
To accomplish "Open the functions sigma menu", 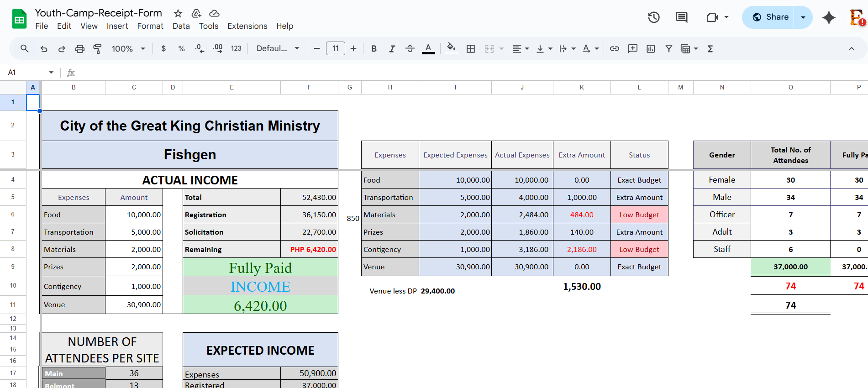I will click(710, 48).
